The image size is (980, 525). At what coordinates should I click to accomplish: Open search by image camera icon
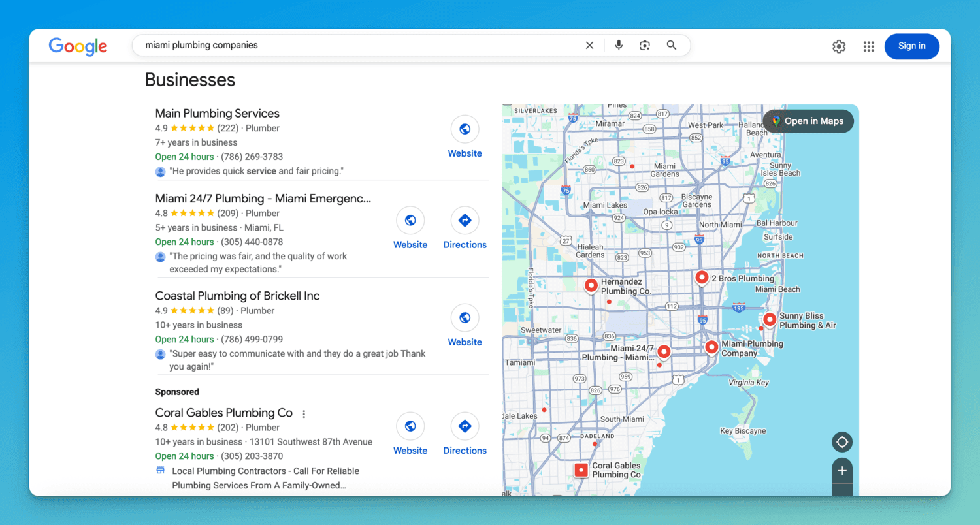(x=645, y=46)
